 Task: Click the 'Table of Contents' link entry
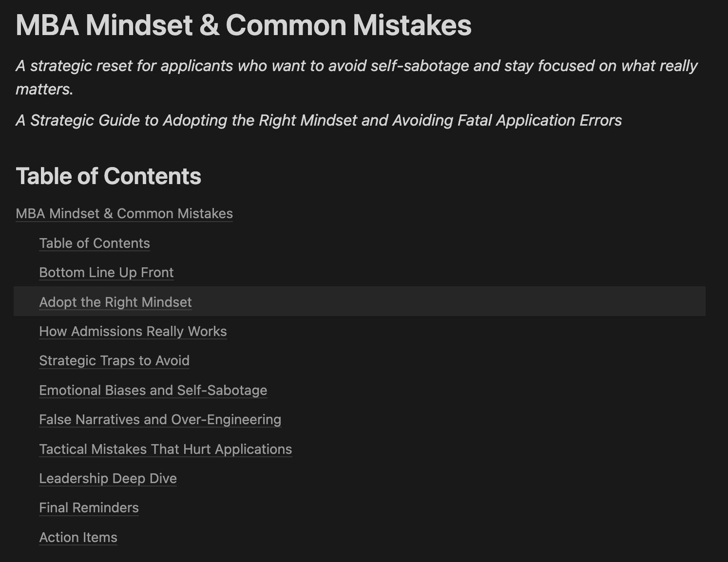(x=95, y=244)
